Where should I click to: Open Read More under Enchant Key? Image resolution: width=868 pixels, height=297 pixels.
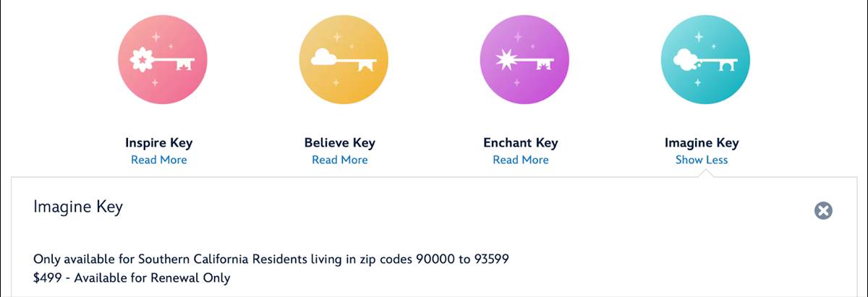(521, 160)
